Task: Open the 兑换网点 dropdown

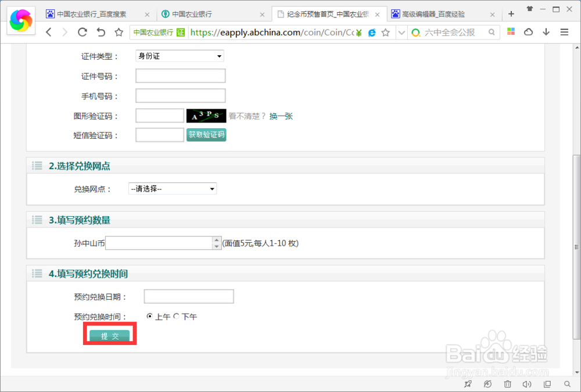Action: point(173,189)
